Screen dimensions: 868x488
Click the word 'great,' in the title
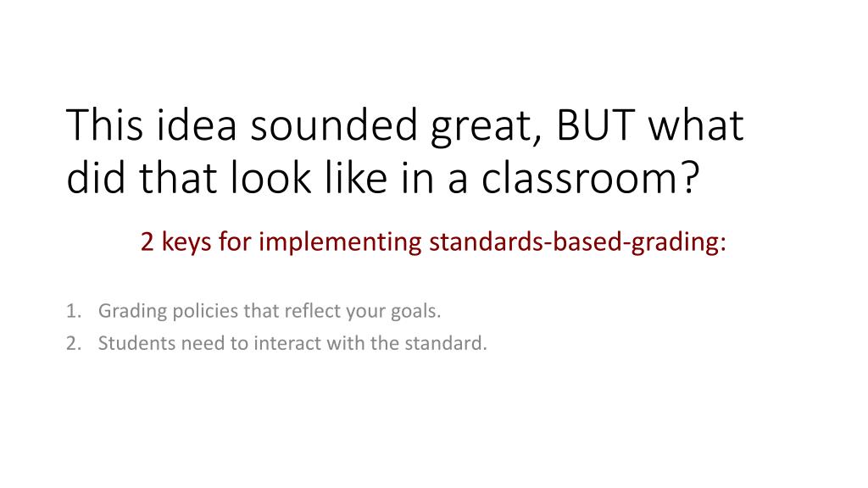[x=486, y=128]
